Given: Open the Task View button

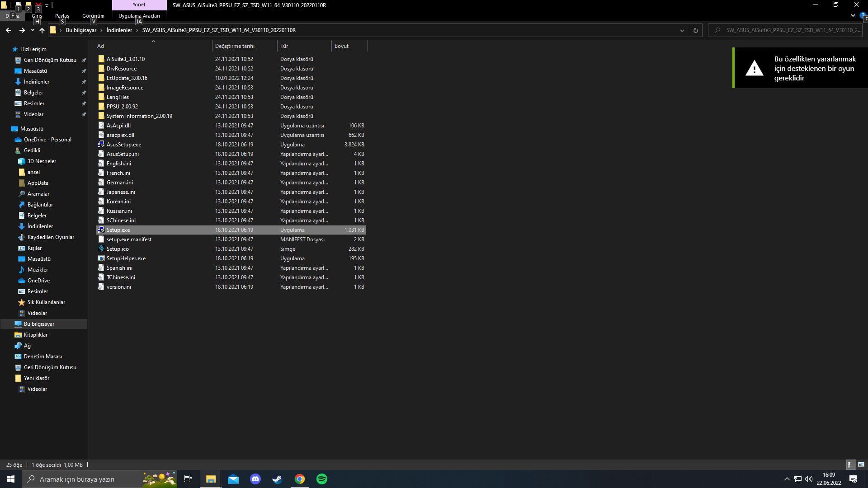Looking at the screenshot, I should coord(188,479).
